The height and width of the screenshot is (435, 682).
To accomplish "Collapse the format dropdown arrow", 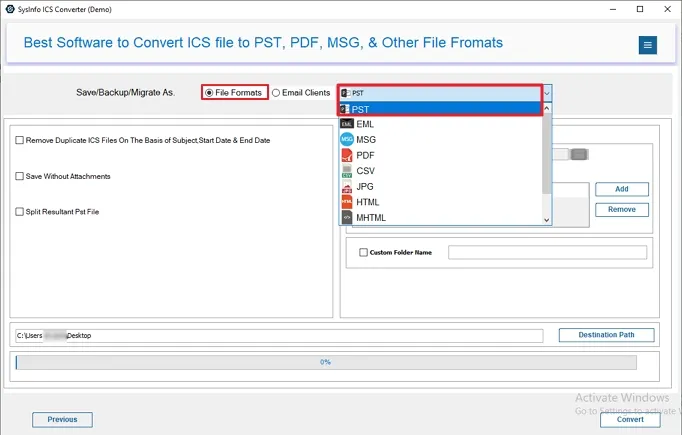I will click(x=547, y=93).
